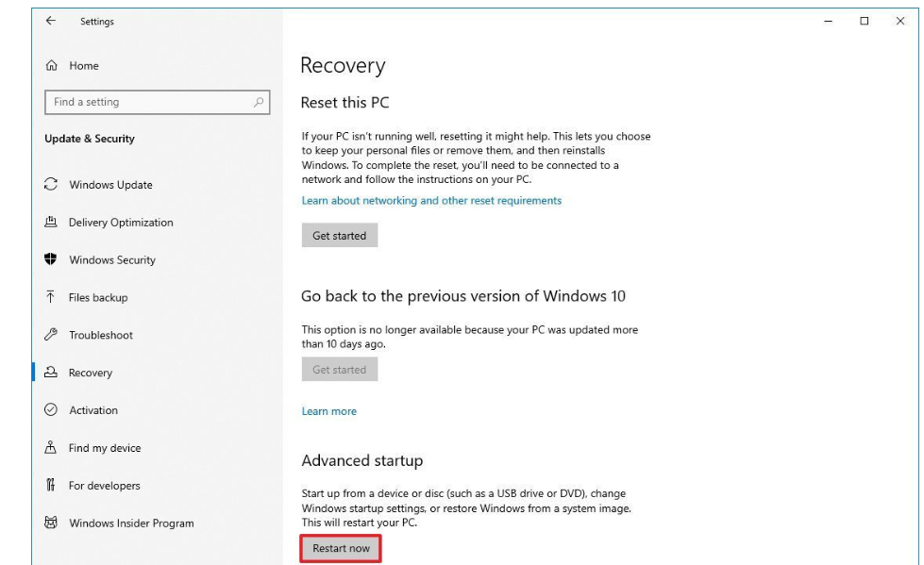Open the Recovery settings page
924x565 pixels.
point(91,374)
